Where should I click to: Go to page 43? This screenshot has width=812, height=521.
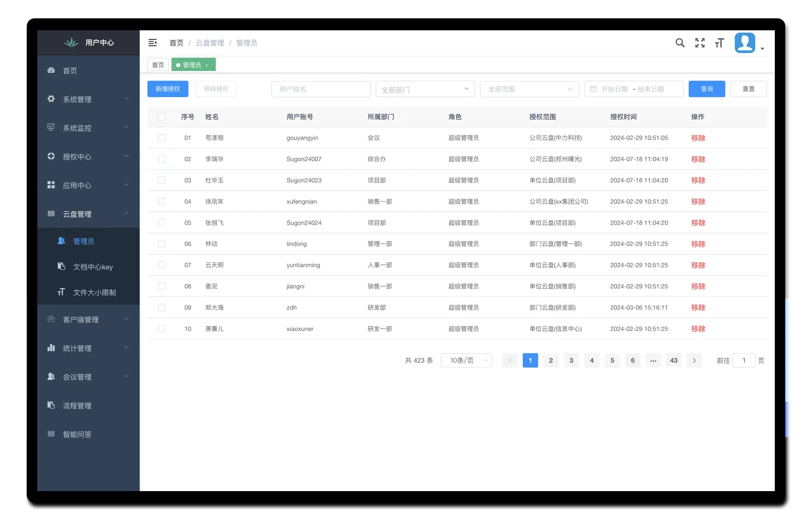tap(674, 360)
